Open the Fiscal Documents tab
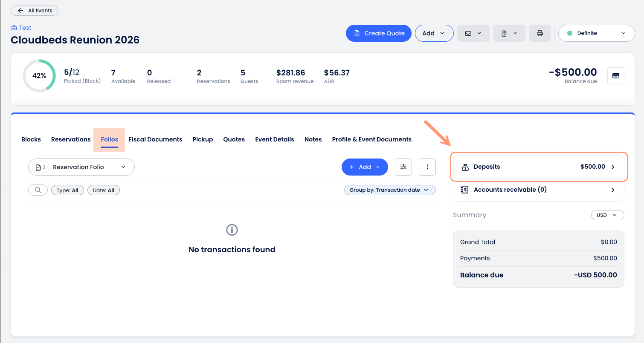 pos(155,139)
